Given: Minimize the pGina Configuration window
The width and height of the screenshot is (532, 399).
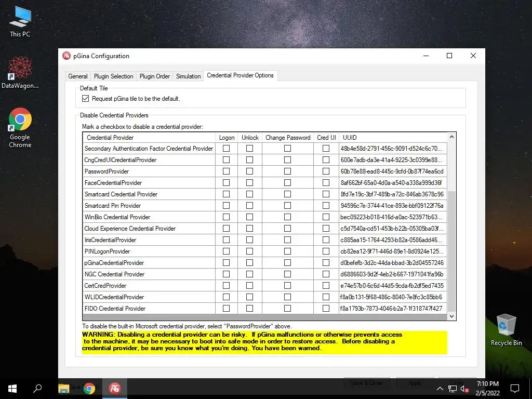Looking at the screenshot, I should [426, 56].
